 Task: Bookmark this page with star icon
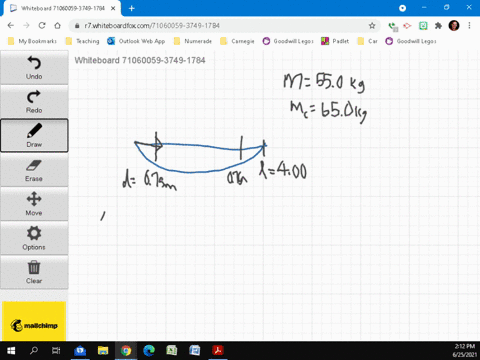click(372, 26)
